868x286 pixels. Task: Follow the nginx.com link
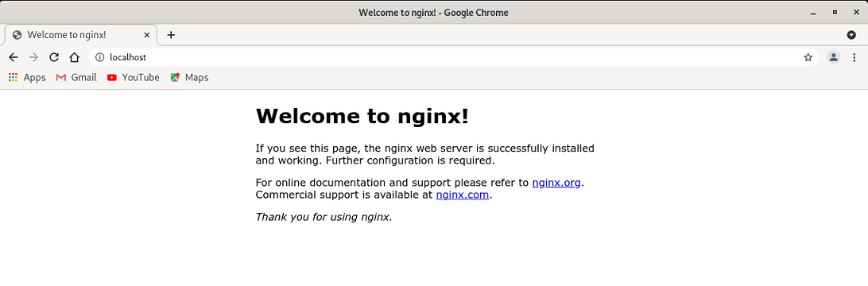click(463, 195)
